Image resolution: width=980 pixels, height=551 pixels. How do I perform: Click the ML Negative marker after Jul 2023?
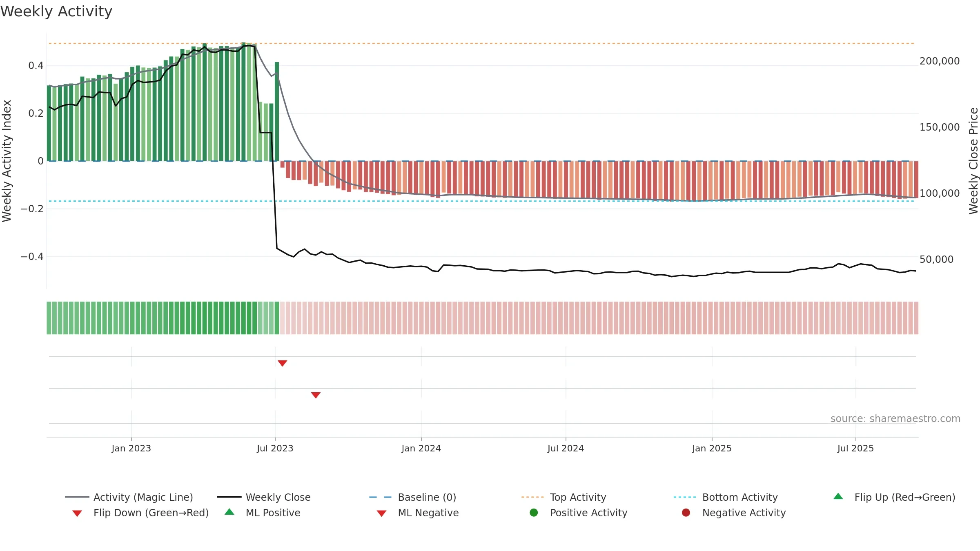pyautogui.click(x=316, y=395)
